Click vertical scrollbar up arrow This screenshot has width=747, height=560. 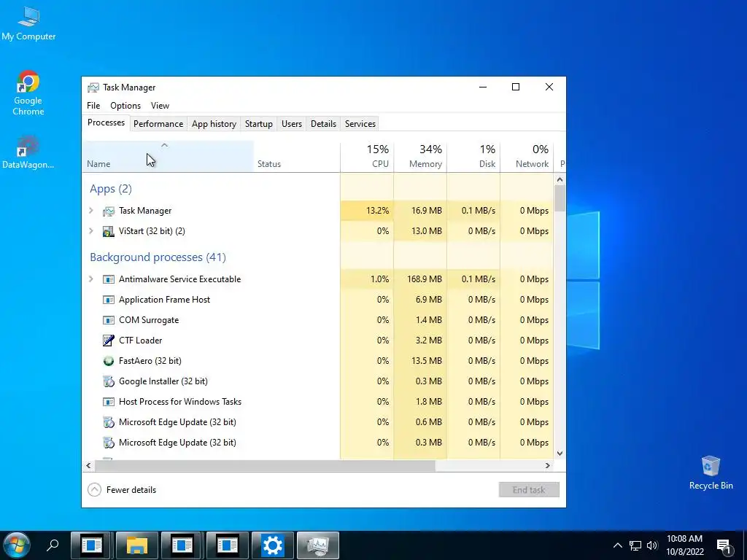point(560,180)
